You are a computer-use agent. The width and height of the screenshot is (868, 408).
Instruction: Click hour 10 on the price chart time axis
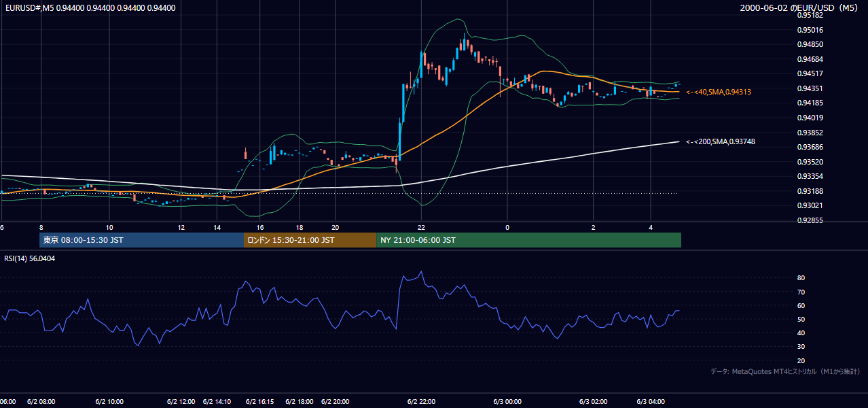click(x=109, y=227)
